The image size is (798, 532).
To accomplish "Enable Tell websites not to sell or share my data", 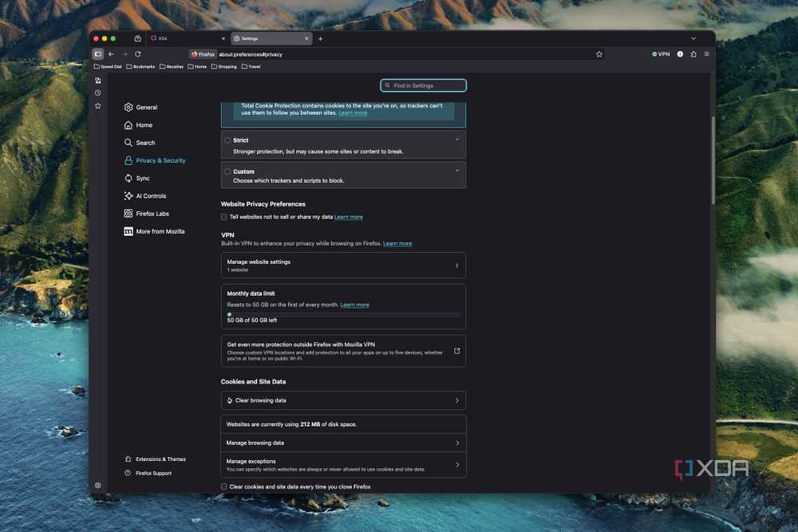I will tap(224, 217).
